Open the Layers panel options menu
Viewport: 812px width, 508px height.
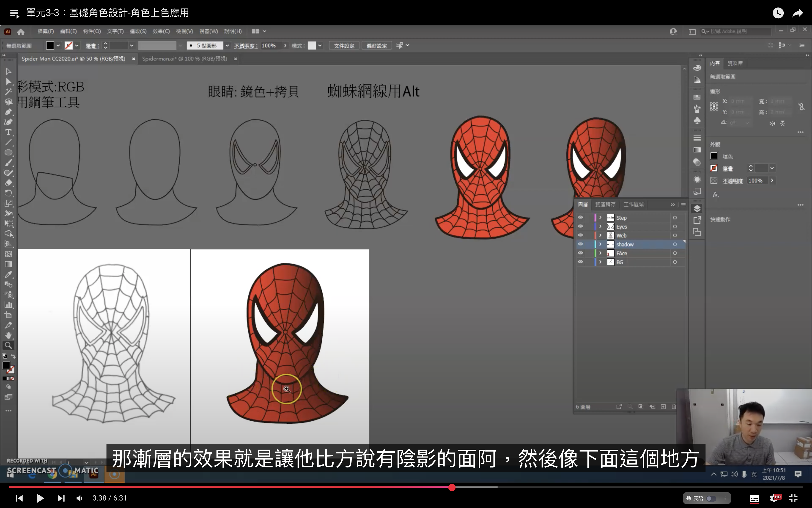pos(683,205)
